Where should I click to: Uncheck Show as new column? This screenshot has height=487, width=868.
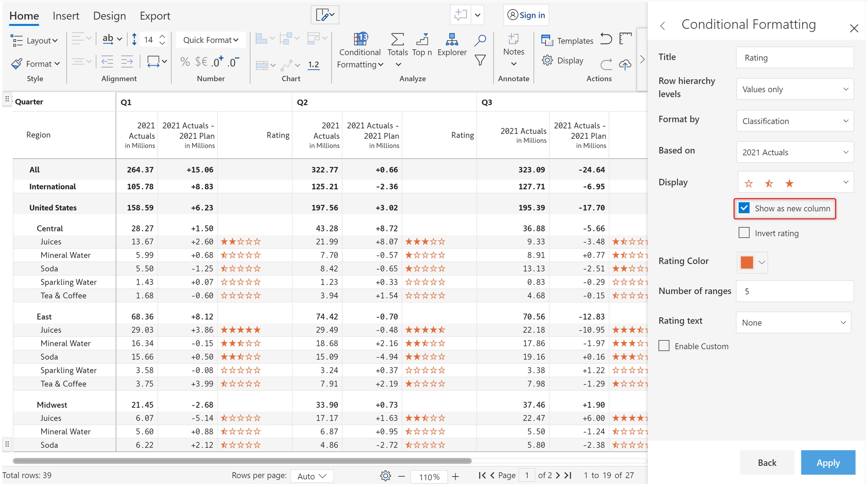tap(744, 208)
